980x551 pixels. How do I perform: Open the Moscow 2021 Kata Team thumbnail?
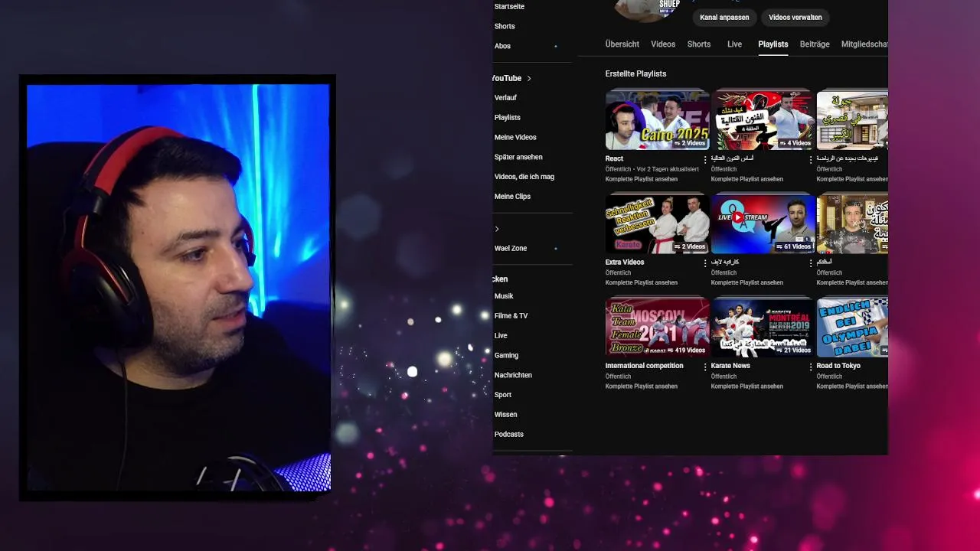pos(657,328)
